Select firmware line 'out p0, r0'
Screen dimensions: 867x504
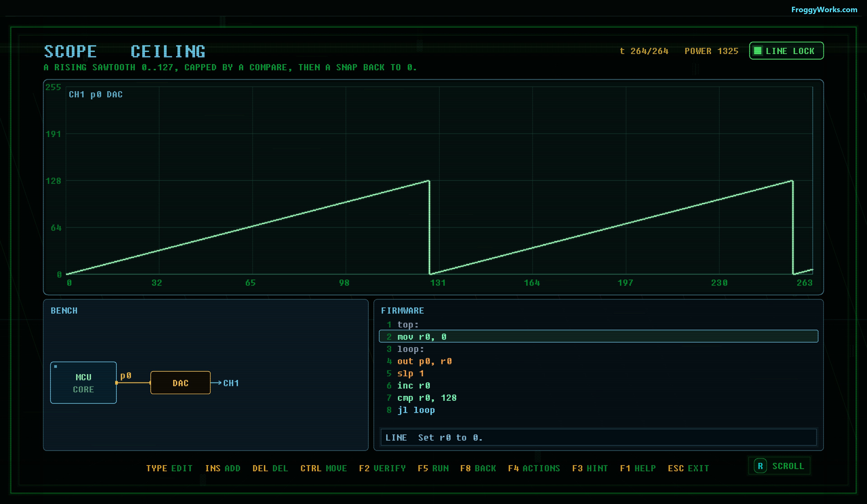pos(598,361)
